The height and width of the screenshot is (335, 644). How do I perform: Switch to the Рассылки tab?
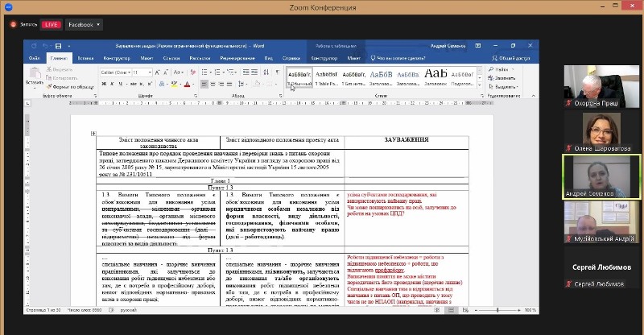coord(200,58)
